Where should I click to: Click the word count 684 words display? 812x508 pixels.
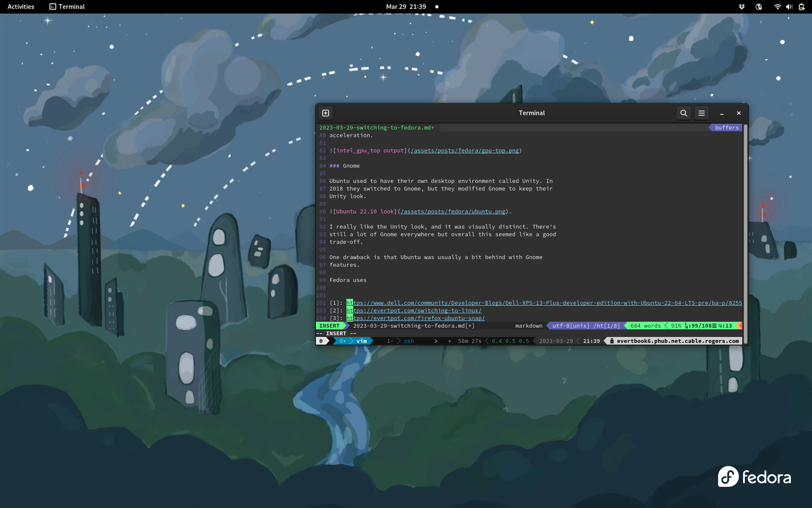[x=643, y=326]
